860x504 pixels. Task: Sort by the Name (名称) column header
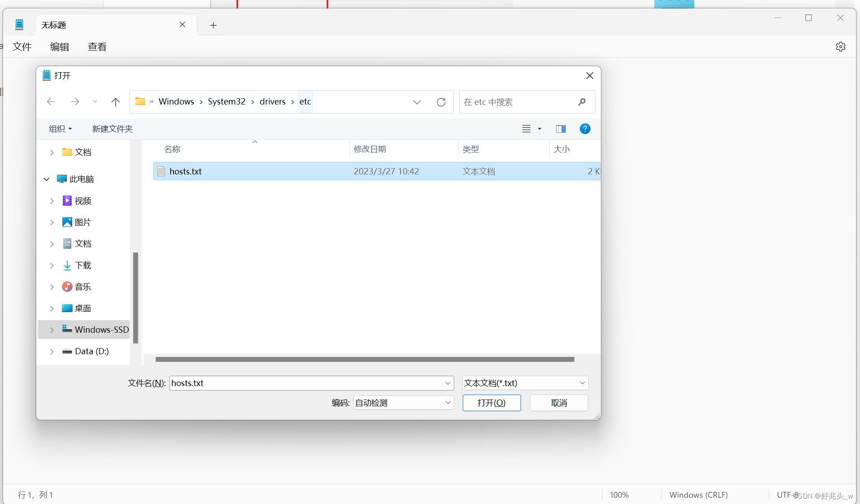[172, 149]
